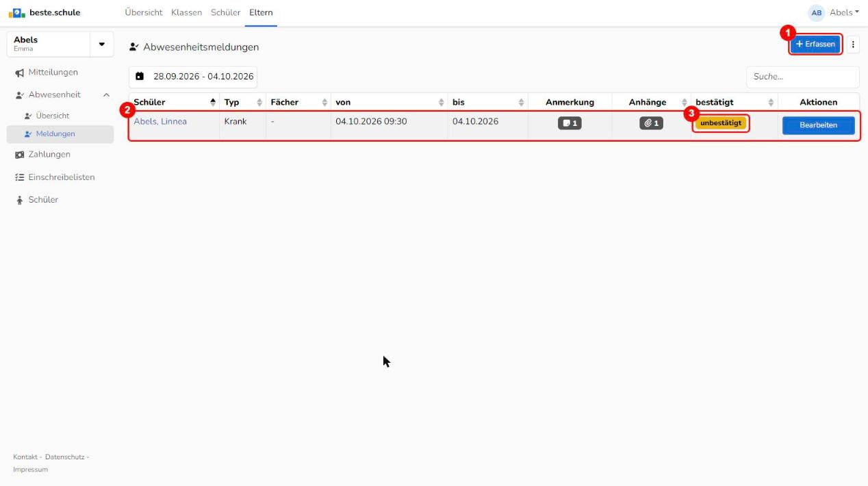
Task: Sort table by Typ column arrows
Action: click(259, 103)
